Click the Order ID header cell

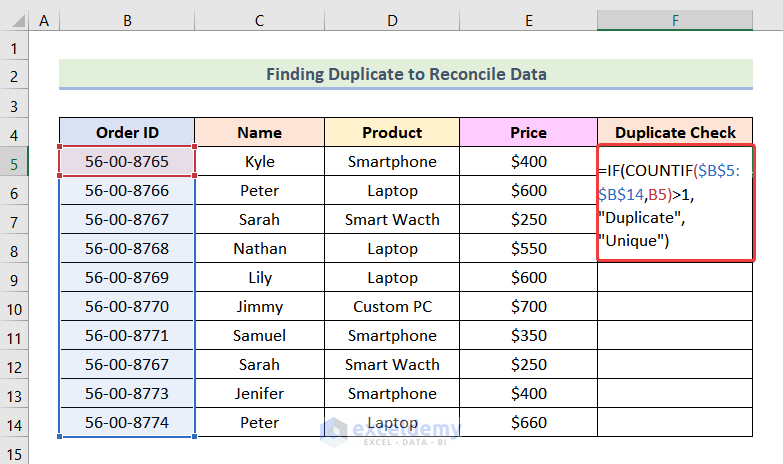(x=127, y=132)
